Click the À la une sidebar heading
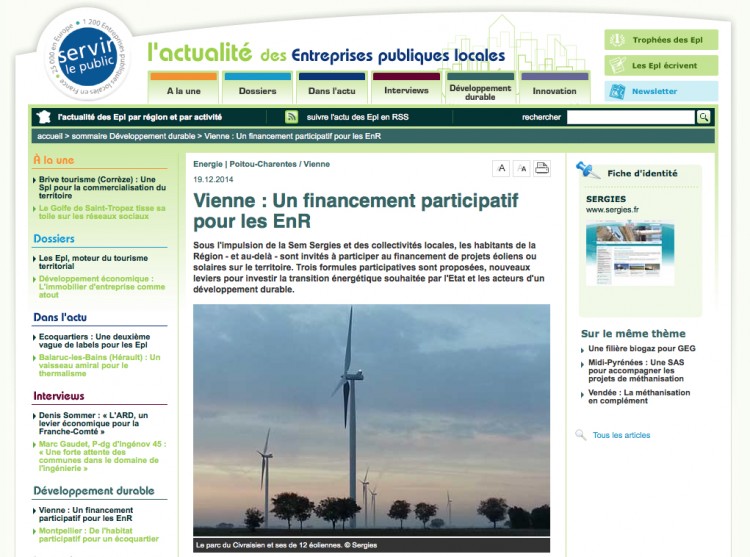The height and width of the screenshot is (557, 750). (54, 160)
